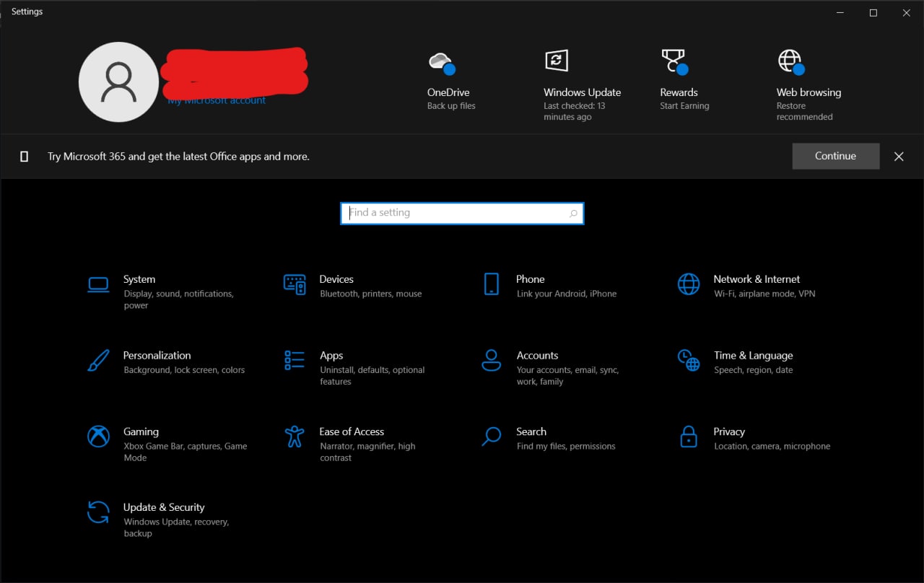This screenshot has height=583, width=924.
Task: Click 'Speech, region, date' description
Action: (x=754, y=370)
